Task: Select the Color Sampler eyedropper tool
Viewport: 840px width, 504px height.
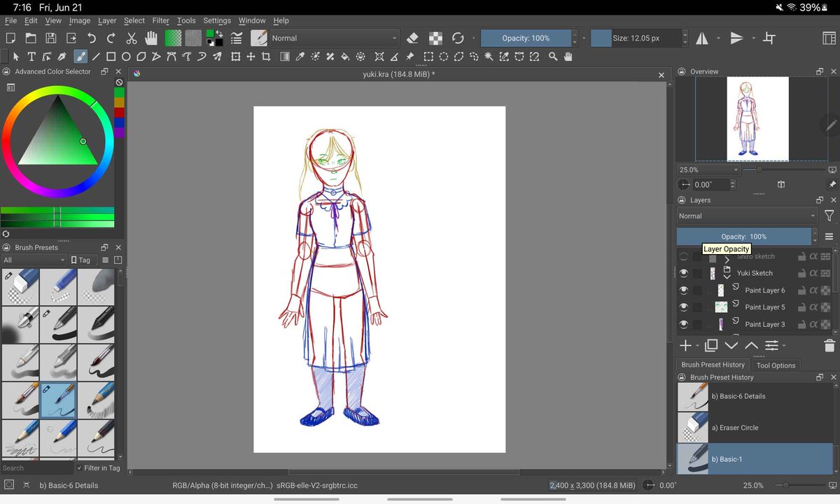Action: (300, 57)
